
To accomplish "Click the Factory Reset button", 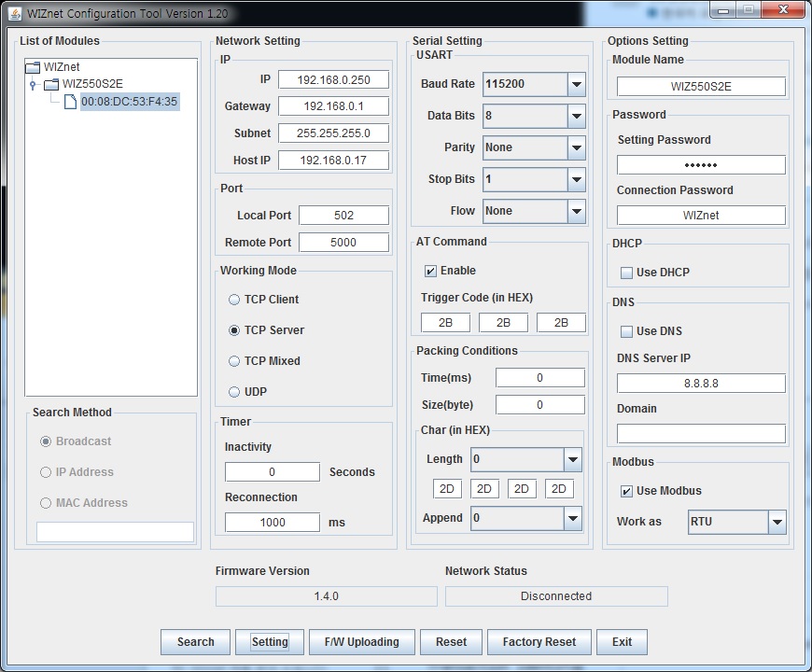I will point(539,642).
